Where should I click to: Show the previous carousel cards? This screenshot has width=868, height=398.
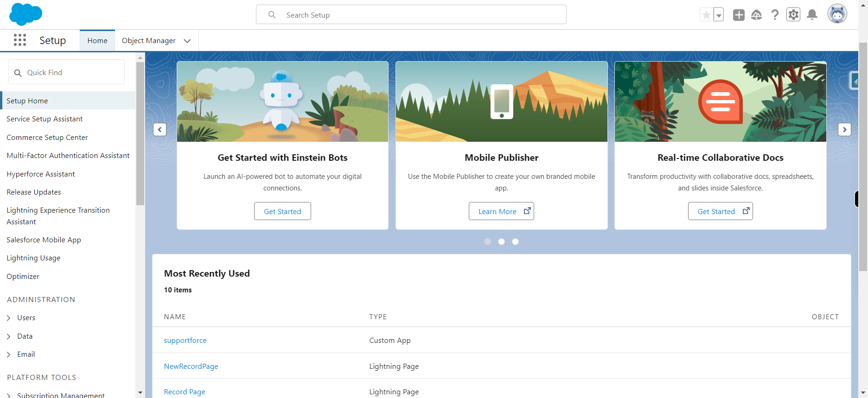pos(160,129)
